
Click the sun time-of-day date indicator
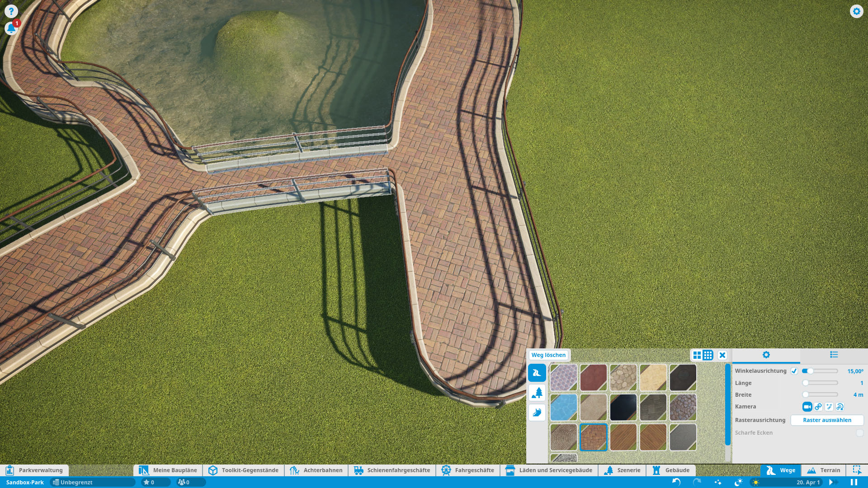pyautogui.click(x=786, y=482)
